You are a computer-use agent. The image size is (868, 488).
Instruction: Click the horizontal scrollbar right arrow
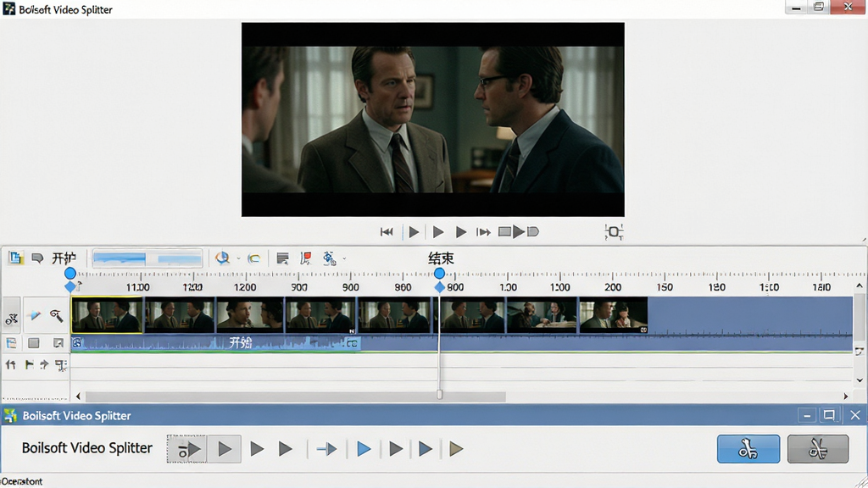(846, 396)
